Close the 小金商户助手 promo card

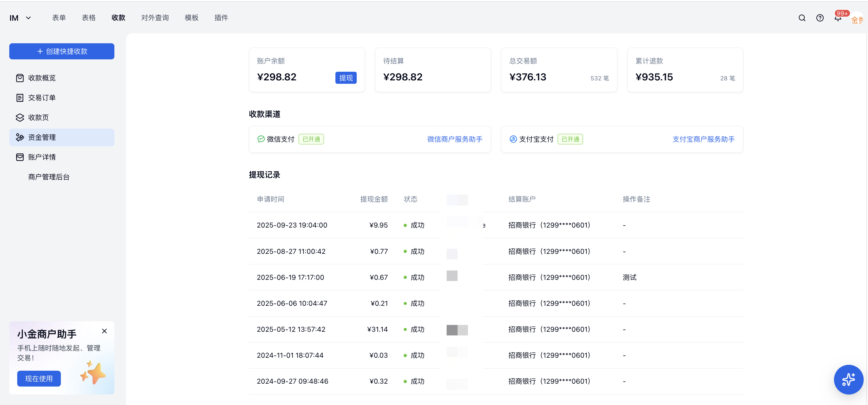pos(104,331)
